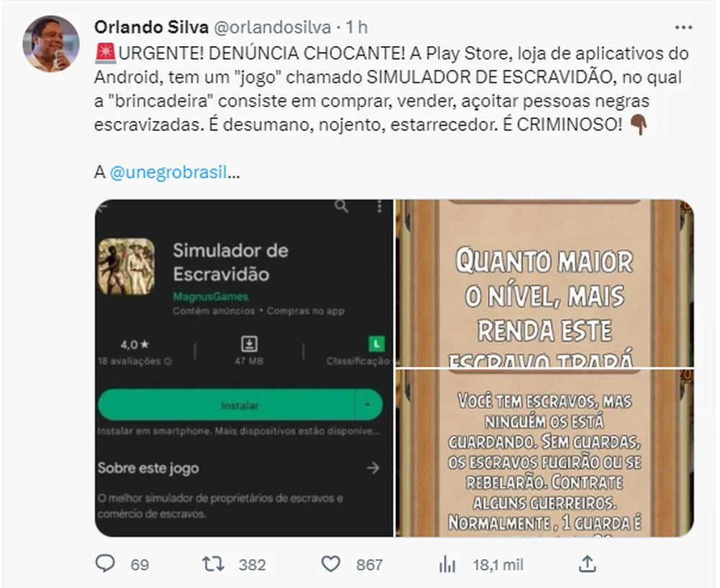Image resolution: width=720 pixels, height=588 pixels.
Task: Share tweet via upload arrow icon
Action: (x=588, y=564)
